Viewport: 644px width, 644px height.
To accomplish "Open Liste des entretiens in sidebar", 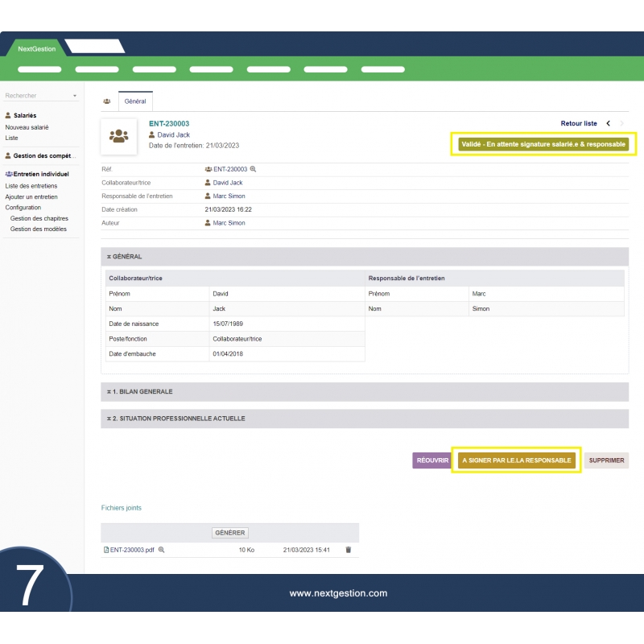I will 31,186.
